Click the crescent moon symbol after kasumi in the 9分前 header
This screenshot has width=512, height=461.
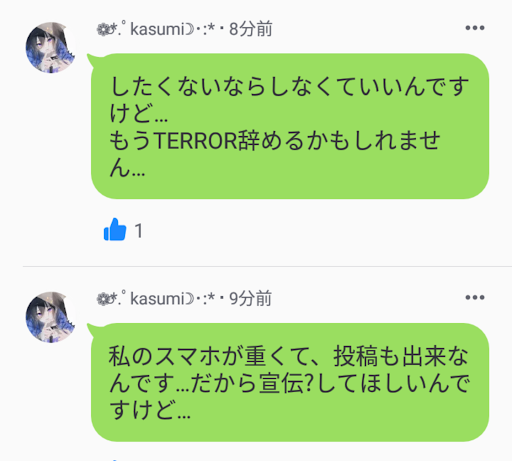click(189, 299)
